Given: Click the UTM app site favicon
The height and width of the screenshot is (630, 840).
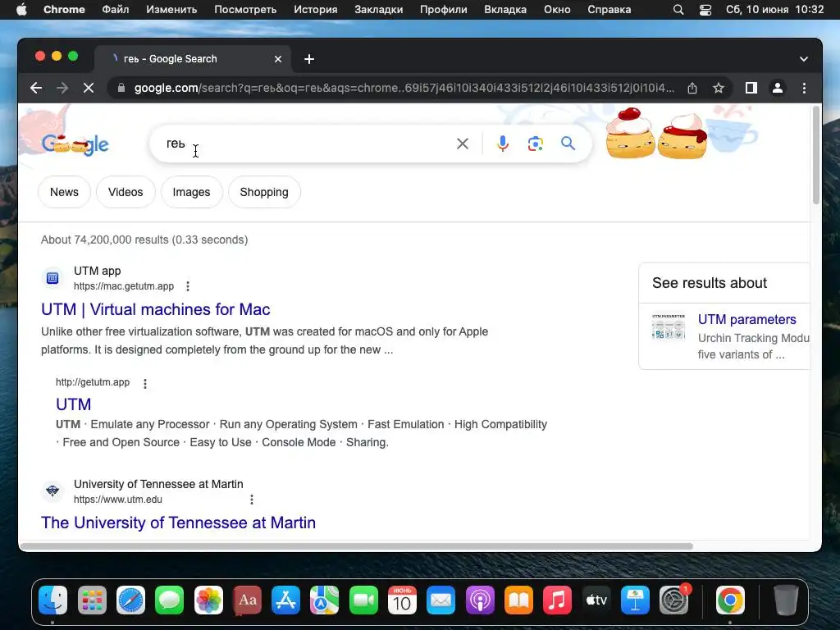Looking at the screenshot, I should (x=52, y=278).
